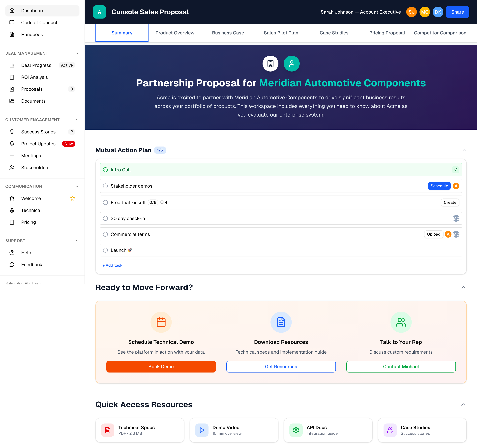Click the Project Updates bell icon
The height and width of the screenshot is (448, 477).
(12, 144)
